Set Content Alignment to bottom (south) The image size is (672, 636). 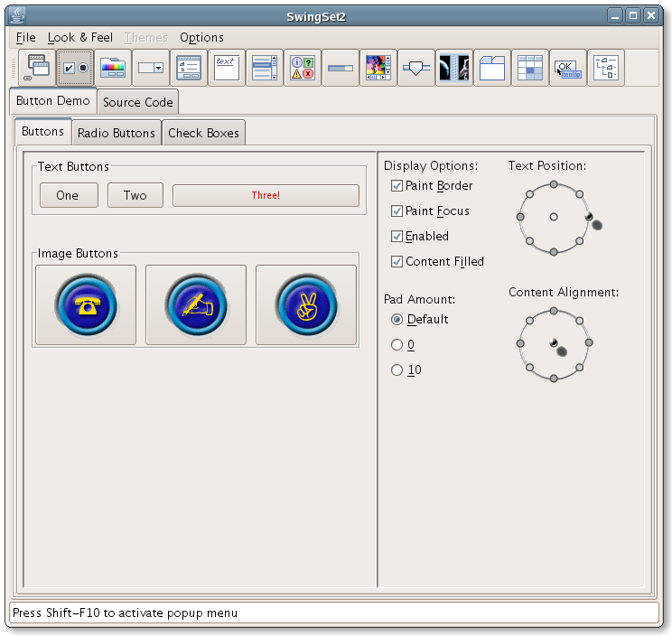pyautogui.click(x=554, y=379)
